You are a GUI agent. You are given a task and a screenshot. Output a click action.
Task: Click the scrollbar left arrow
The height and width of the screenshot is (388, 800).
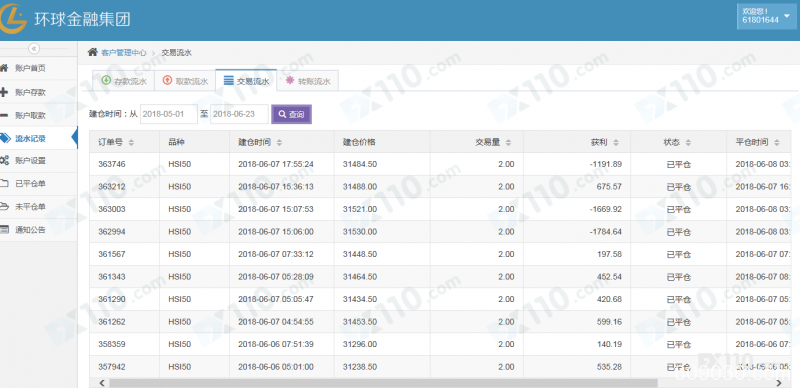click(x=102, y=383)
